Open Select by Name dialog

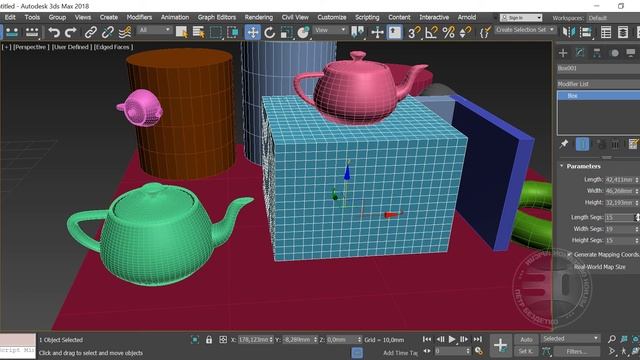click(199, 32)
